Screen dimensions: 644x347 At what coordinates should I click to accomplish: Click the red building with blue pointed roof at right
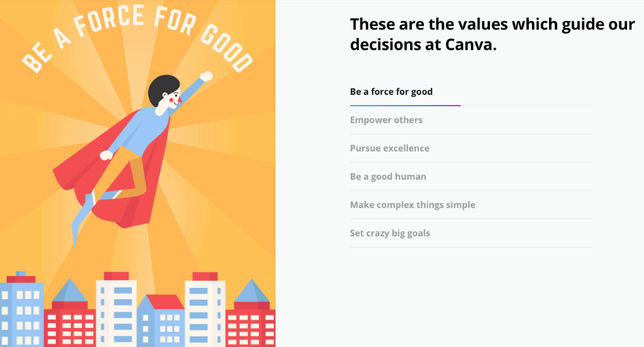pos(250,314)
